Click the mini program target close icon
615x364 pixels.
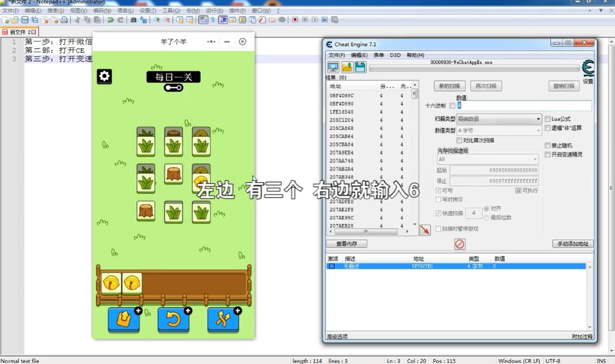tap(242, 42)
